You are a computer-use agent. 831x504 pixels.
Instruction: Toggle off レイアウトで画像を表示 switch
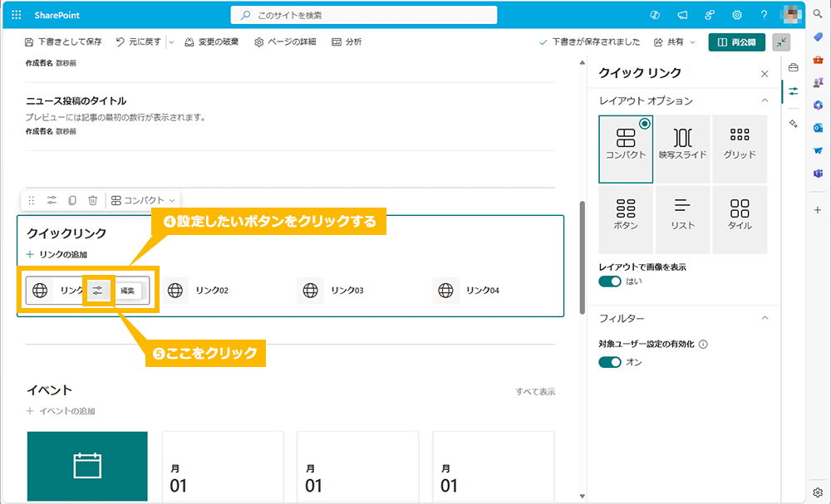click(610, 281)
